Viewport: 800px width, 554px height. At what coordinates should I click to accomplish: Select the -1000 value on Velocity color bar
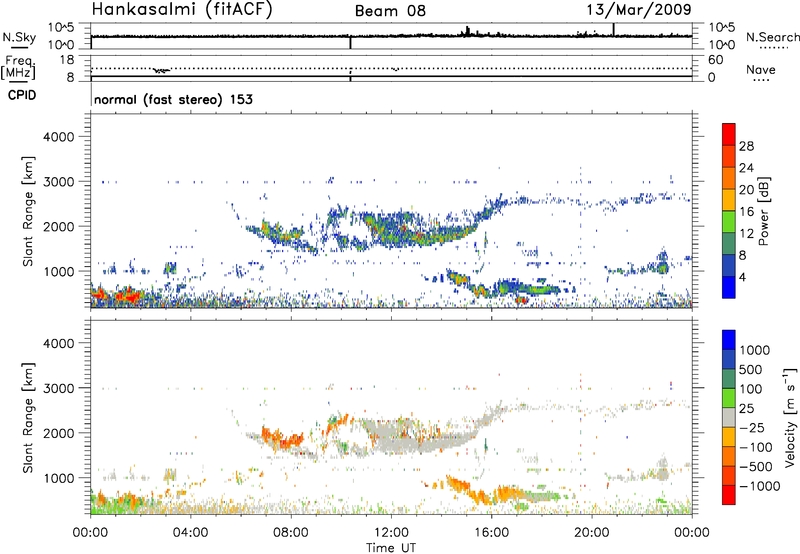759,486
